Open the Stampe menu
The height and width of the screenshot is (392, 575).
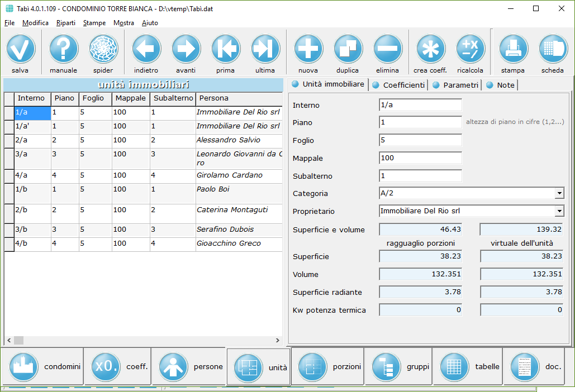click(94, 23)
